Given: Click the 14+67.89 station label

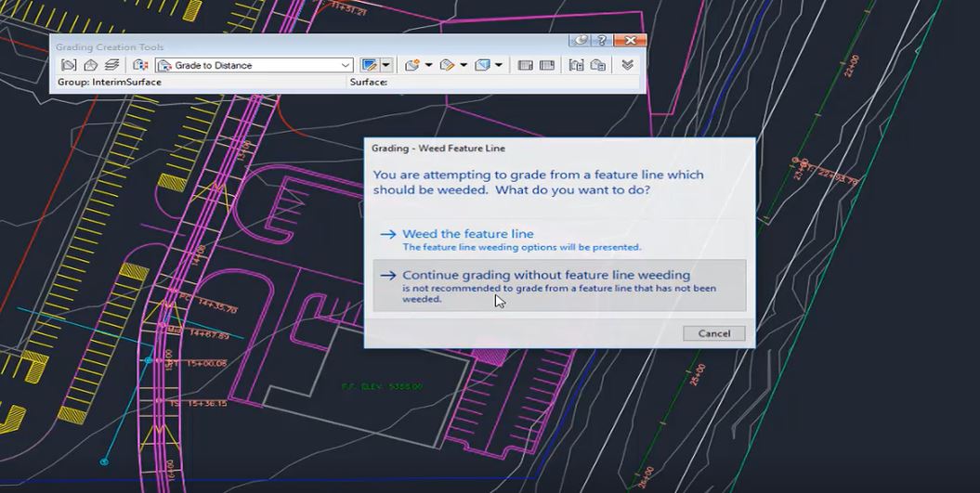Looking at the screenshot, I should tap(209, 335).
